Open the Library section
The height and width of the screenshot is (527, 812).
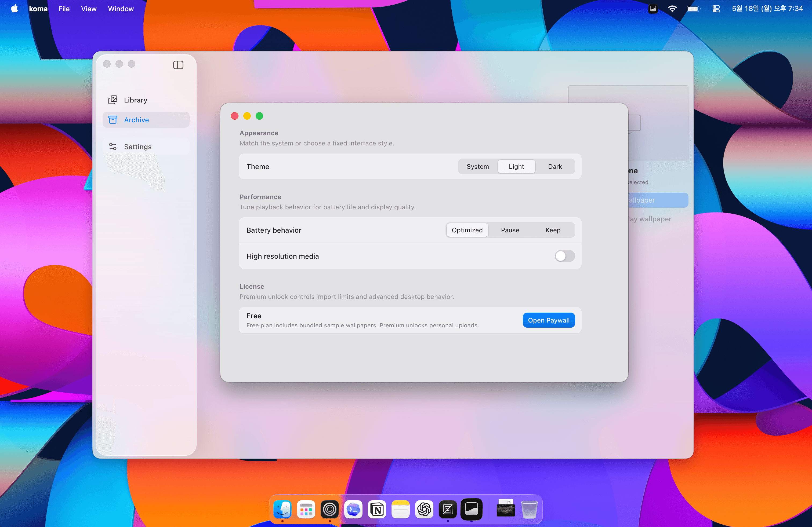click(146, 100)
